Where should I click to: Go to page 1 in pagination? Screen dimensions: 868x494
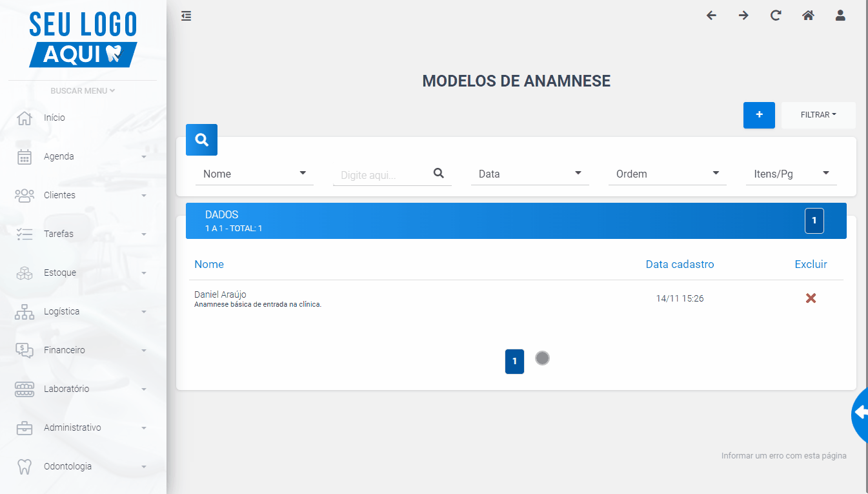(514, 362)
